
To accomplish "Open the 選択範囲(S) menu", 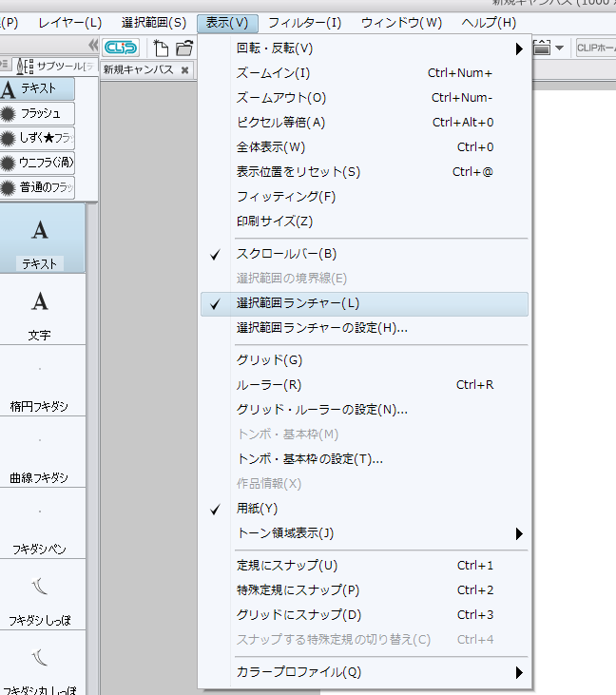I will (154, 23).
